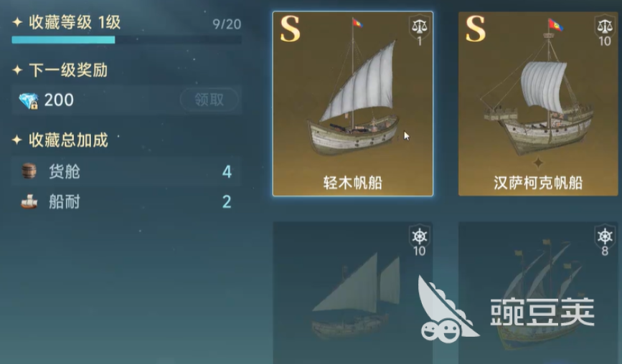Image resolution: width=622 pixels, height=364 pixels.
Task: Click the collection level progress bar
Action: 126,39
